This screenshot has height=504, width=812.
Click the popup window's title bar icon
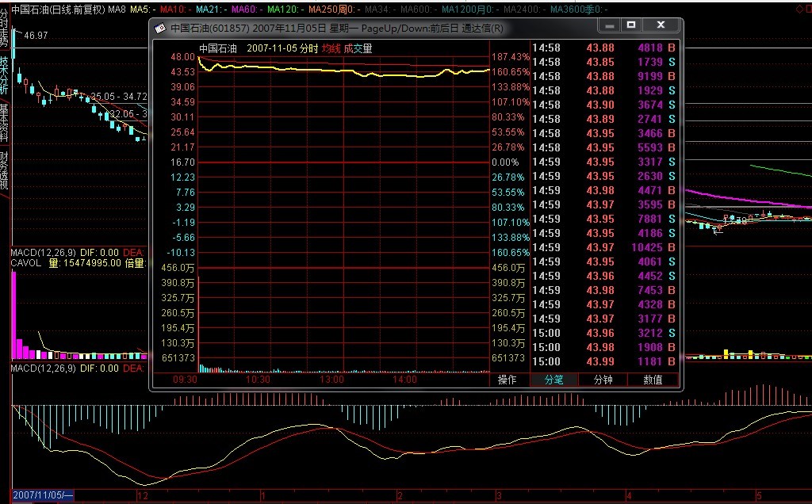click(160, 28)
